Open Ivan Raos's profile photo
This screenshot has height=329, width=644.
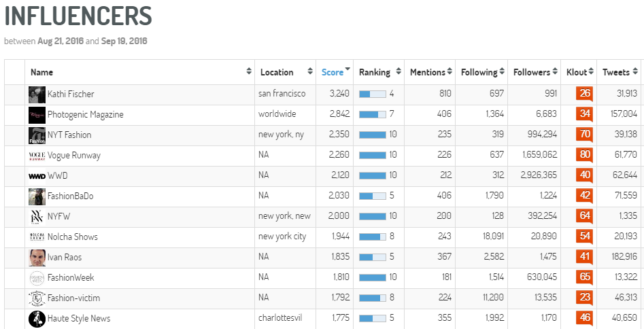click(x=37, y=258)
